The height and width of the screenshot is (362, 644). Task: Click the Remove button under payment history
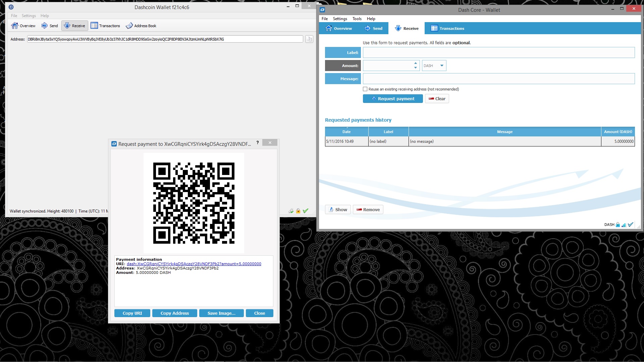[x=368, y=209]
